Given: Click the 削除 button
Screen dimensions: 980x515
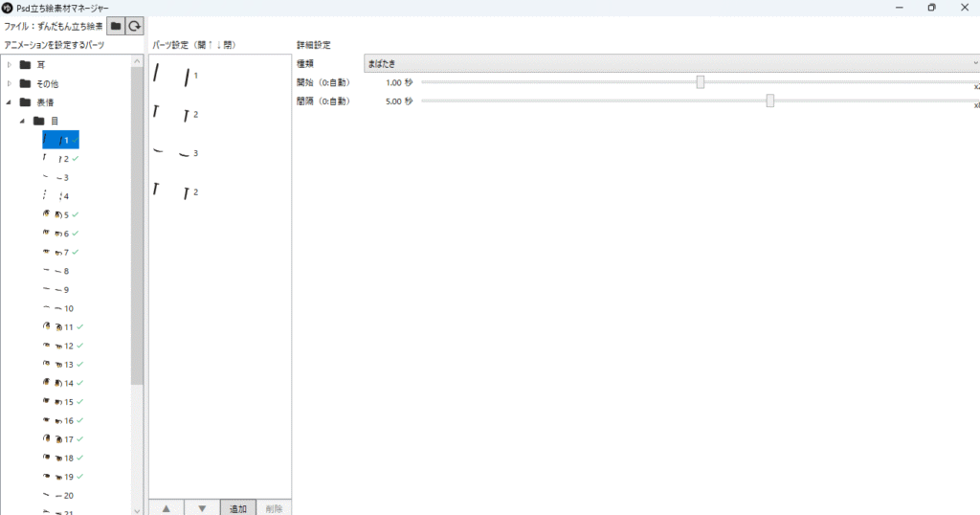Looking at the screenshot, I should coord(273,507).
